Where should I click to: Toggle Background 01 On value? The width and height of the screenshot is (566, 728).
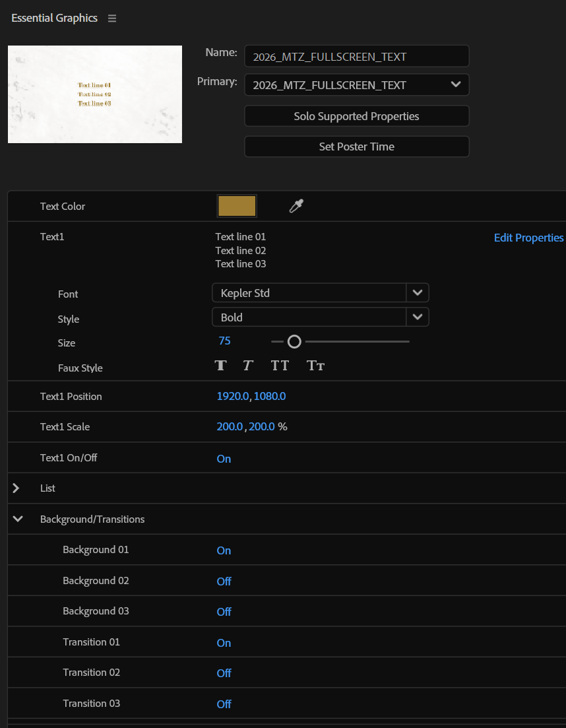224,550
